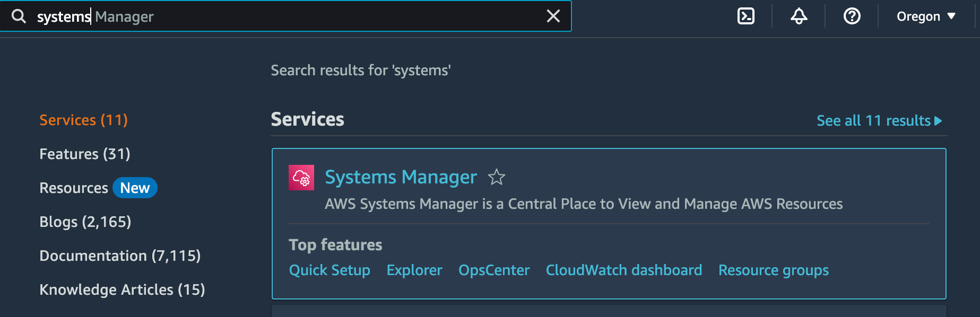The width and height of the screenshot is (980, 317).
Task: Select Services (11) filter
Action: [84, 120]
